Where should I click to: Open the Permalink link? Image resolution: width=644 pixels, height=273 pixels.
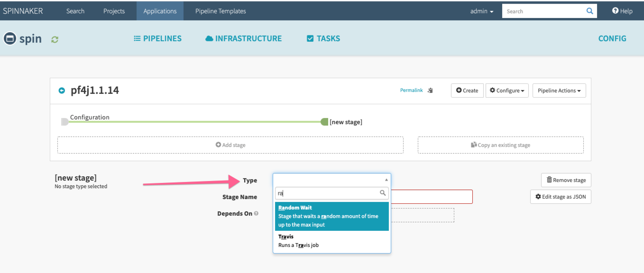[x=411, y=90]
